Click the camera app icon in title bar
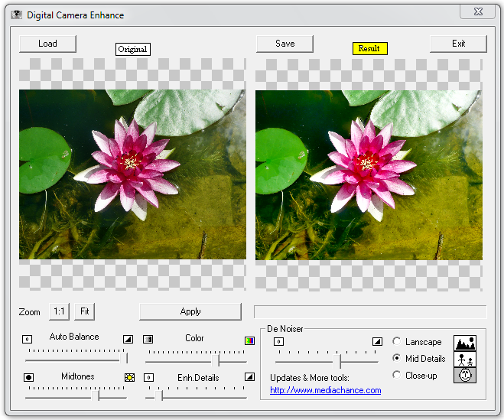 tap(16, 15)
